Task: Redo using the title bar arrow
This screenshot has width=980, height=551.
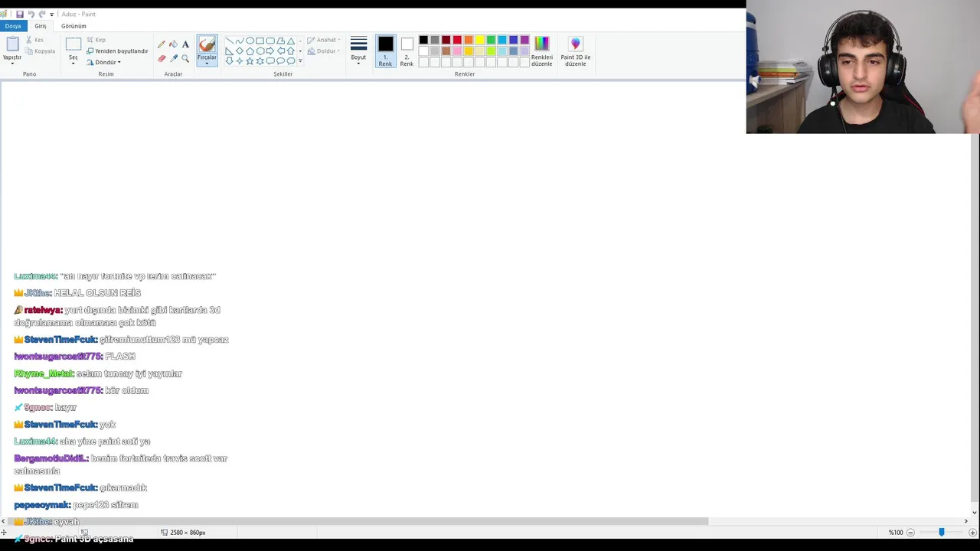Action: 42,14
